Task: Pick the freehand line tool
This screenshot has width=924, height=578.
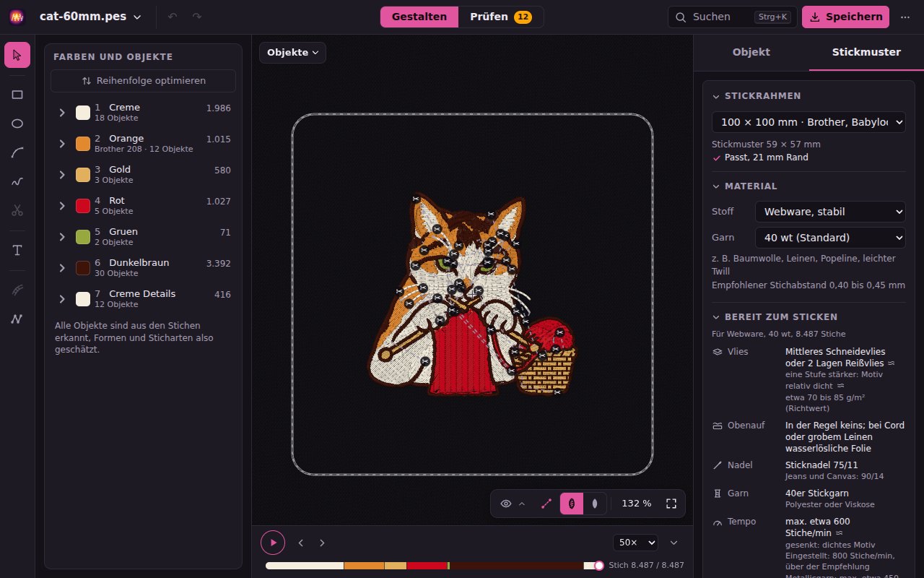Action: (17, 181)
